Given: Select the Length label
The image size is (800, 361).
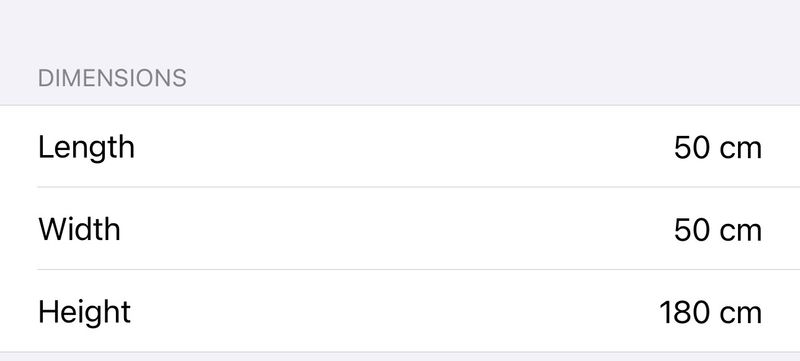Looking at the screenshot, I should click(86, 148).
